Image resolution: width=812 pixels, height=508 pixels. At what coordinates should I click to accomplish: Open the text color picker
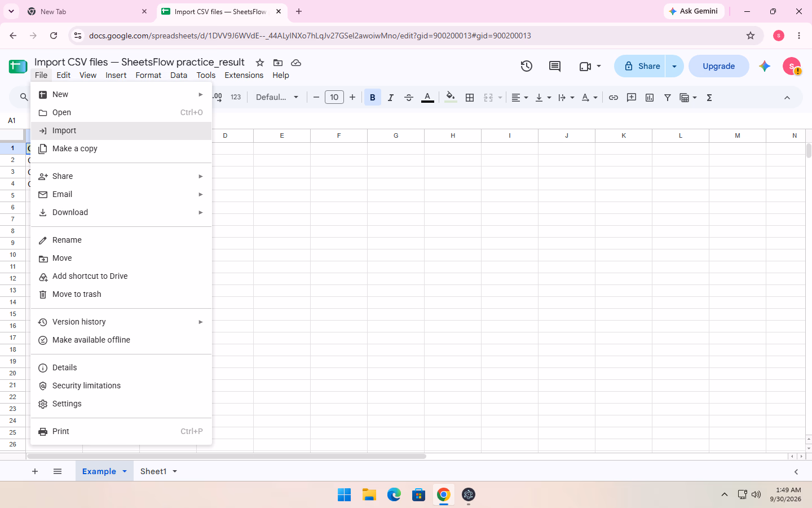click(428, 98)
